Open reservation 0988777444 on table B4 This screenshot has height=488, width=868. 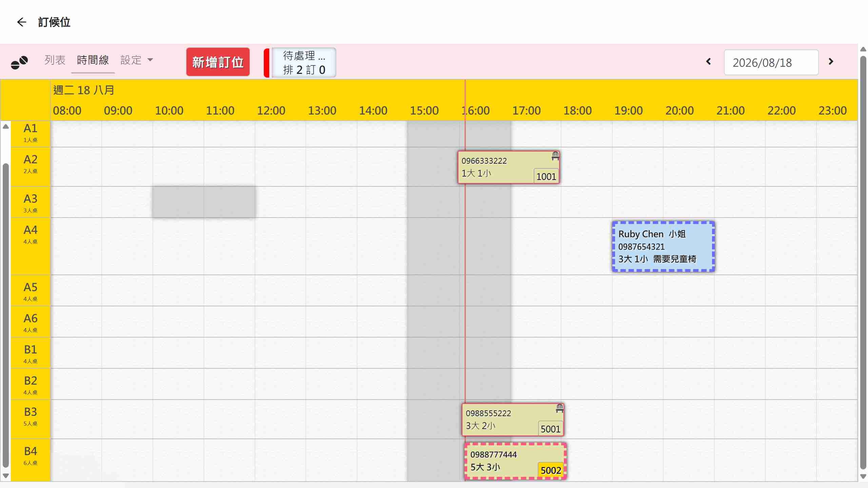point(515,461)
